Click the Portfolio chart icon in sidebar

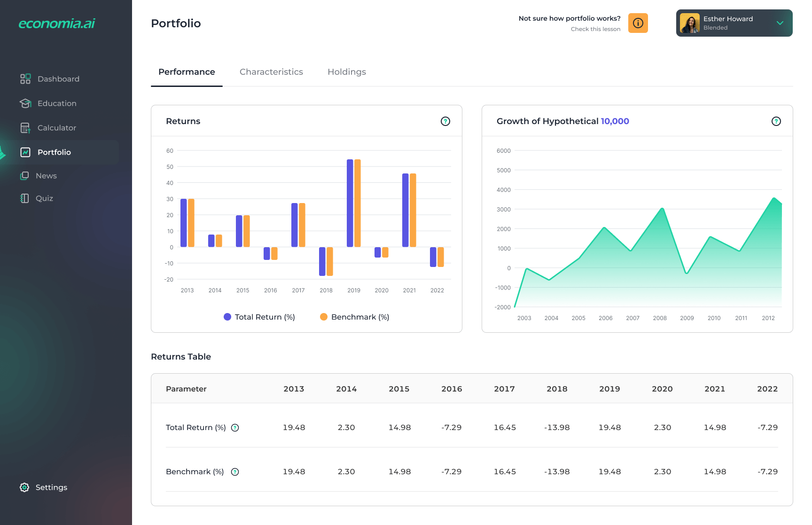click(25, 152)
